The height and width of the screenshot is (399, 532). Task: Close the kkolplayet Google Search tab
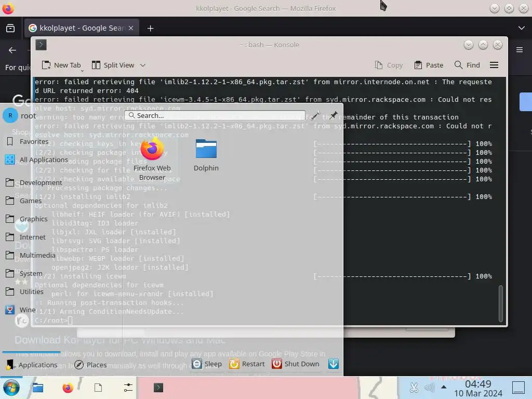(131, 28)
